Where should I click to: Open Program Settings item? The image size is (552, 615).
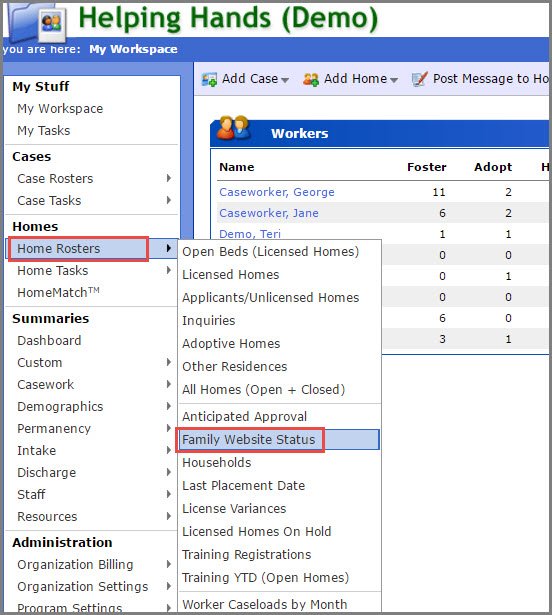point(69,608)
